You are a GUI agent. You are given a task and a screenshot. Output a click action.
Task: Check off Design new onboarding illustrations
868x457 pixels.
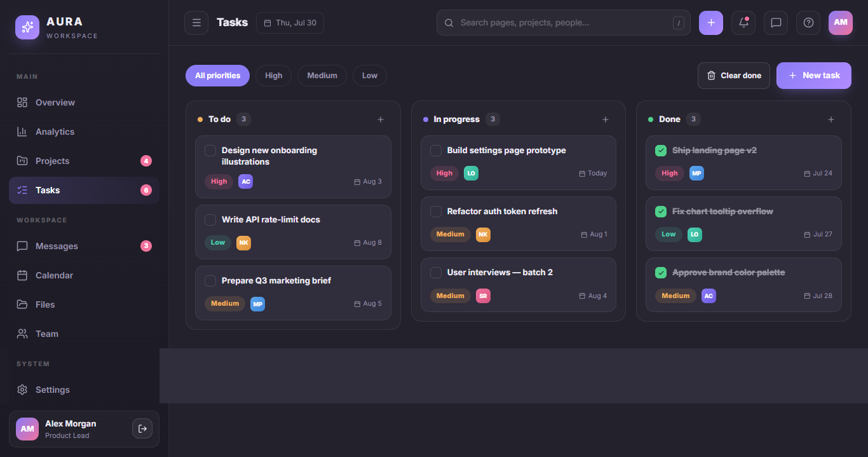210,151
